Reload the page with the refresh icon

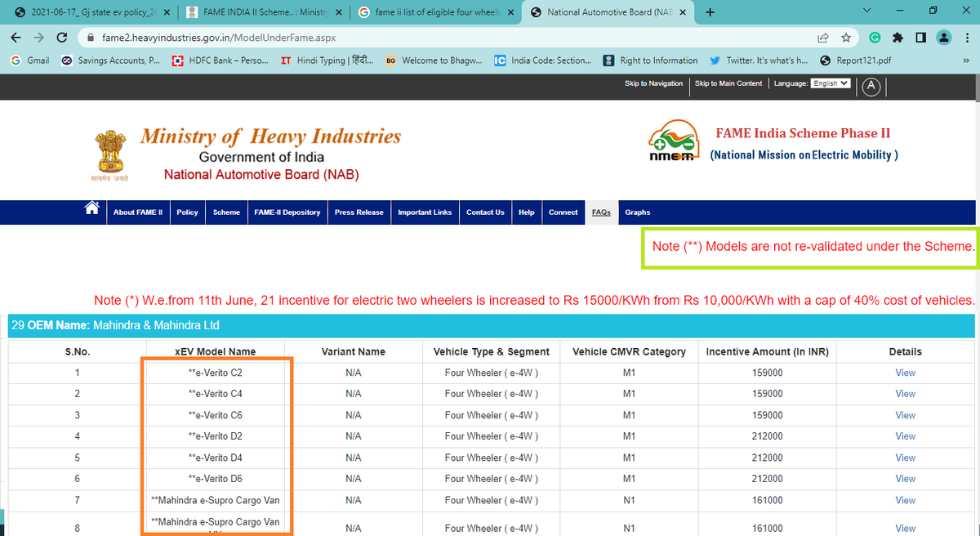(x=62, y=38)
